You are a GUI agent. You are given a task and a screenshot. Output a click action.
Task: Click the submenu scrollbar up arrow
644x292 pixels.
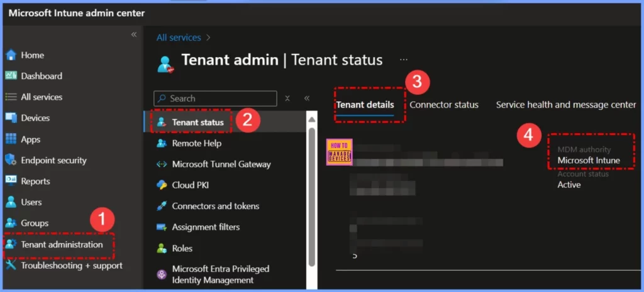[312, 119]
